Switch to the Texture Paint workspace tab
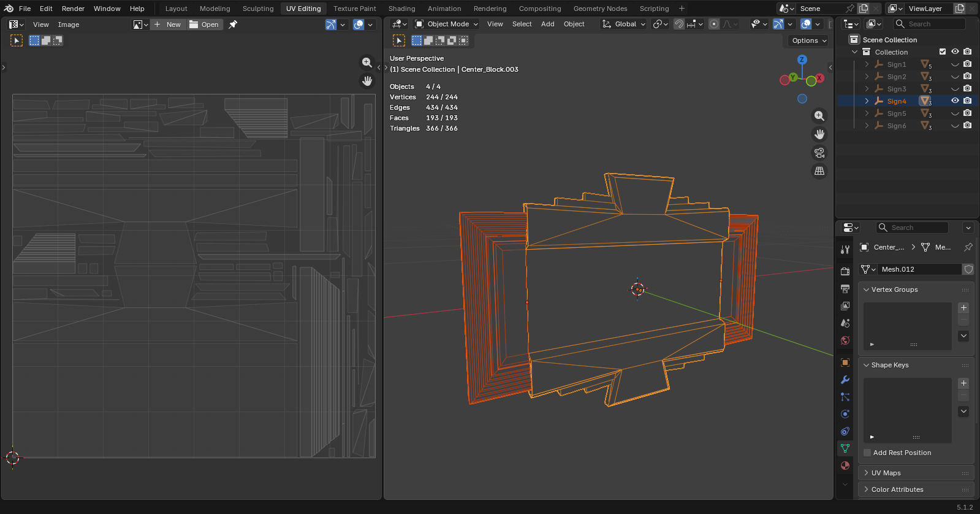The width and height of the screenshot is (980, 514). (355, 9)
